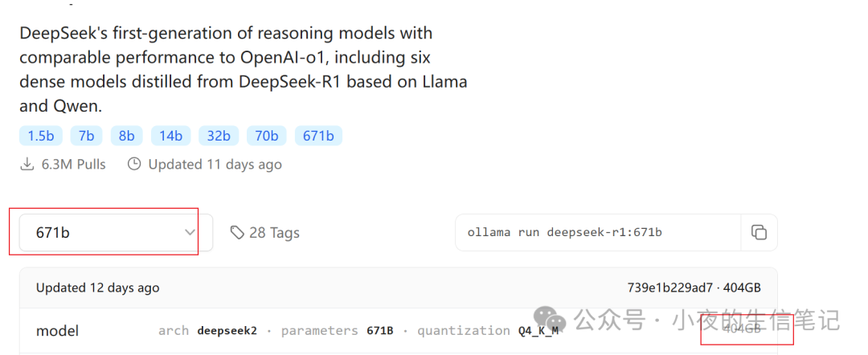
Task: Select the 14b model size tag
Action: tap(170, 136)
